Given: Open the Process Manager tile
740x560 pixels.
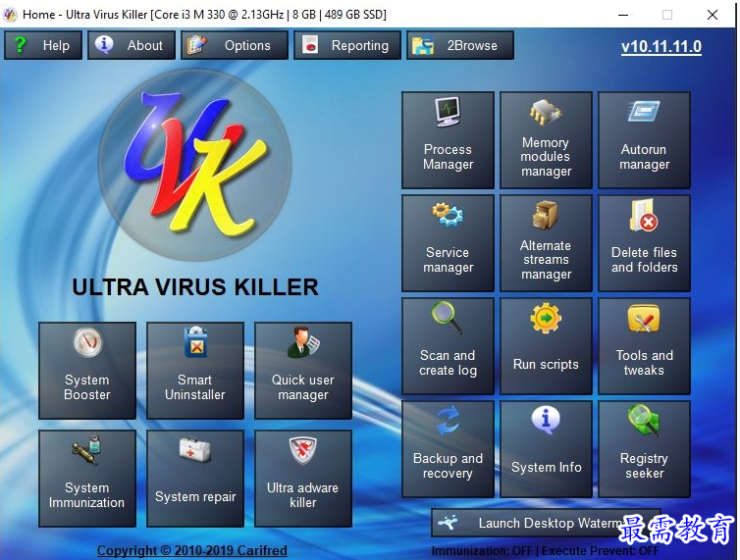Looking at the screenshot, I should pos(448,140).
